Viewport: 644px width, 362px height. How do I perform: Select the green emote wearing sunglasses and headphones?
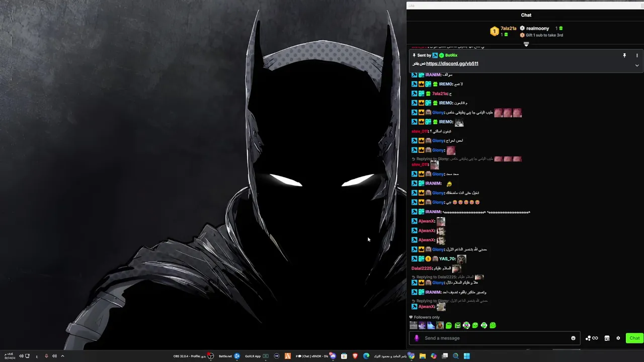pyautogui.click(x=466, y=325)
